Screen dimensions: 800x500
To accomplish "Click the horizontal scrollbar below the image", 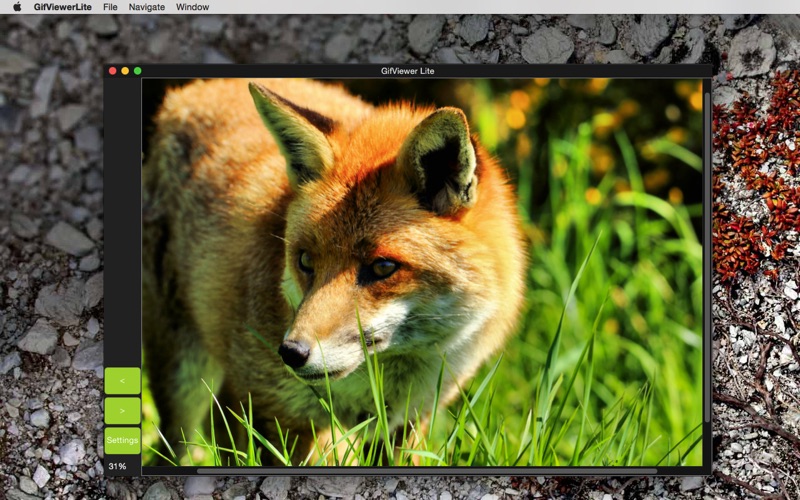I will (x=427, y=471).
